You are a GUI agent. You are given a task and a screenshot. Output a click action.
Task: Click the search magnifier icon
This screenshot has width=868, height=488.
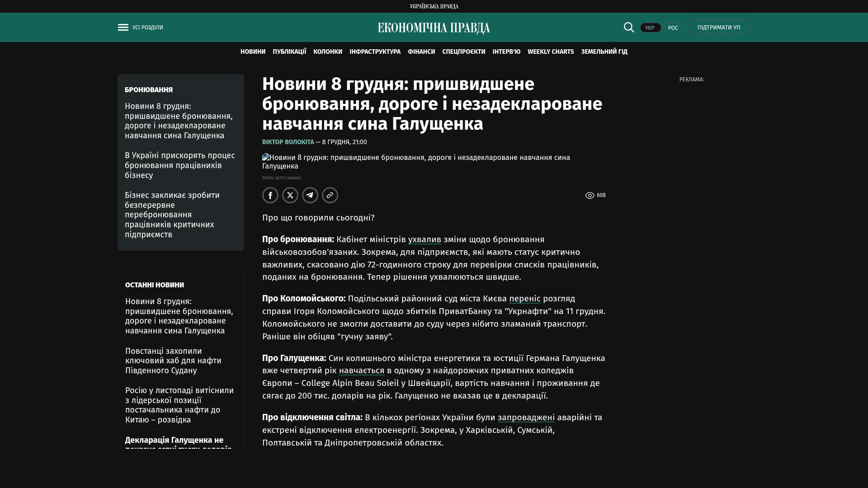pyautogui.click(x=629, y=28)
